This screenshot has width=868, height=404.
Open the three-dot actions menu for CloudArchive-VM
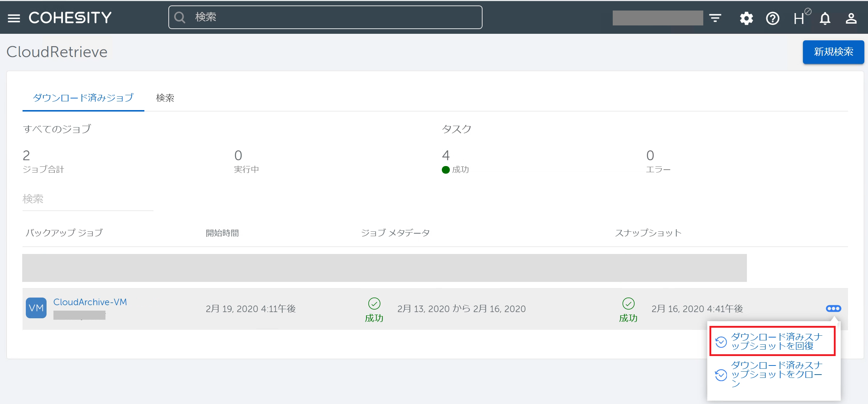point(833,308)
